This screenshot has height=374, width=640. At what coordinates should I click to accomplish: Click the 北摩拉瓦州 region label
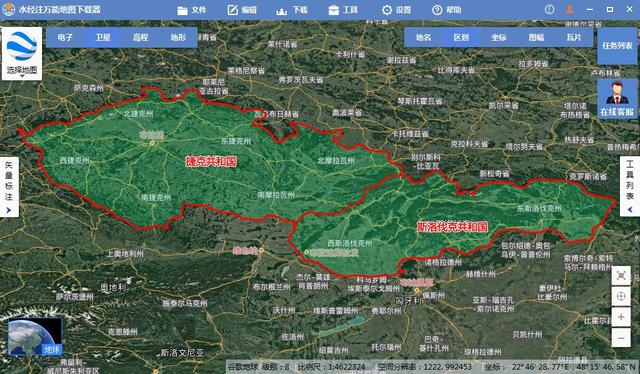(x=336, y=160)
